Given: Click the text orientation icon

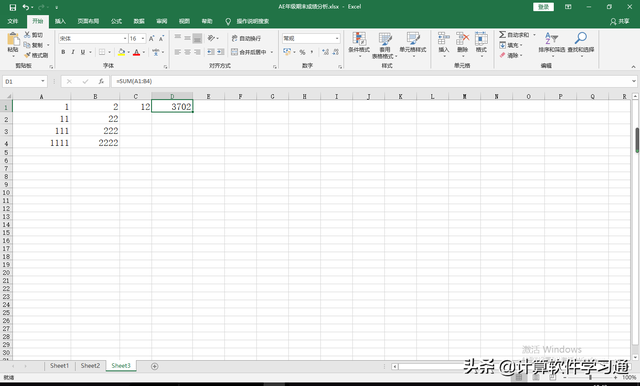Looking at the screenshot, I should [x=211, y=38].
